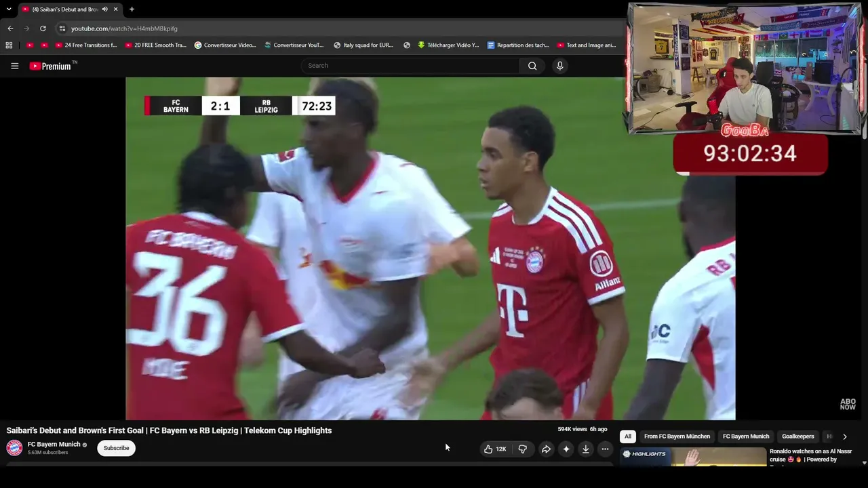Click the FC Bayern Munich channel avatar
Screen dimensions: 868x488
(x=14, y=448)
